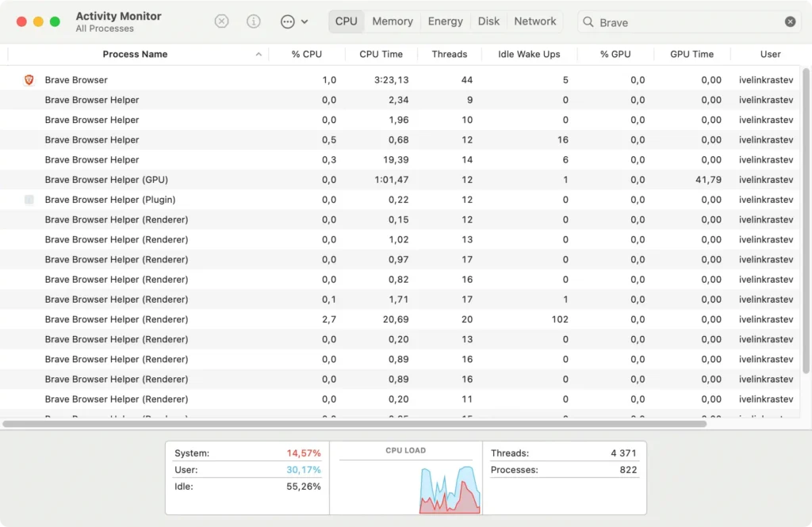Select the Renderer row with CPU time 0,97
Screen dimensions: 812x527
click(x=400, y=259)
